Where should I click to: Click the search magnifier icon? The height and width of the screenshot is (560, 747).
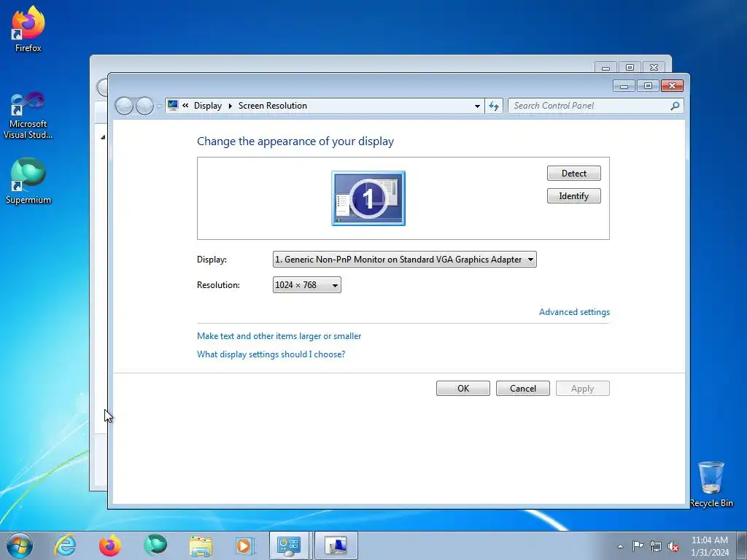[675, 106]
